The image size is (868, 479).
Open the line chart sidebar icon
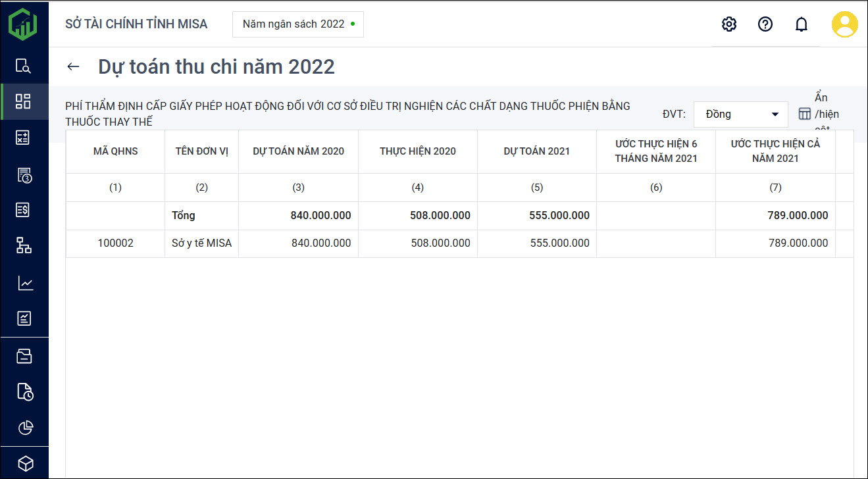24,283
